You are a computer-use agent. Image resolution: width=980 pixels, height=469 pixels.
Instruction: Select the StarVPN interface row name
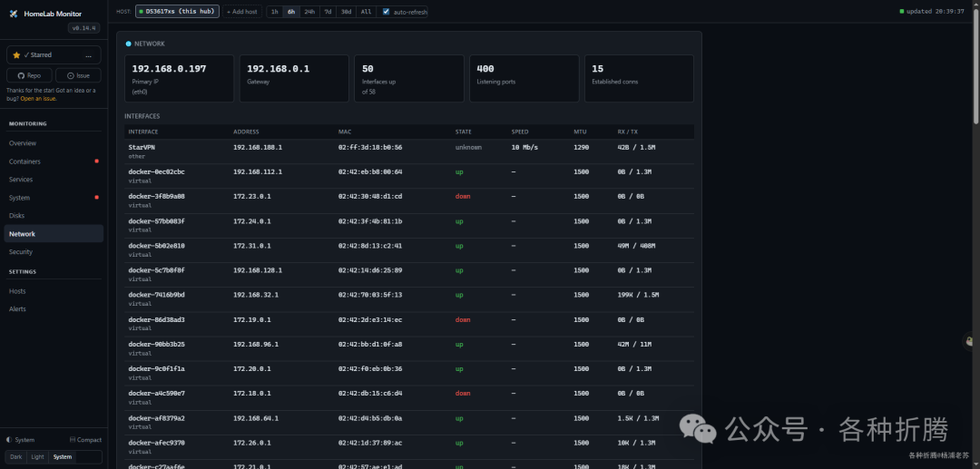[142, 147]
